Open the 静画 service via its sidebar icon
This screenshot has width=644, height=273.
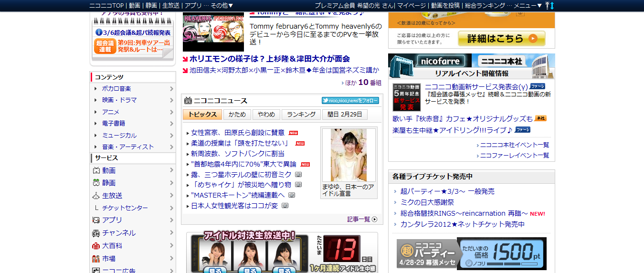[96, 183]
